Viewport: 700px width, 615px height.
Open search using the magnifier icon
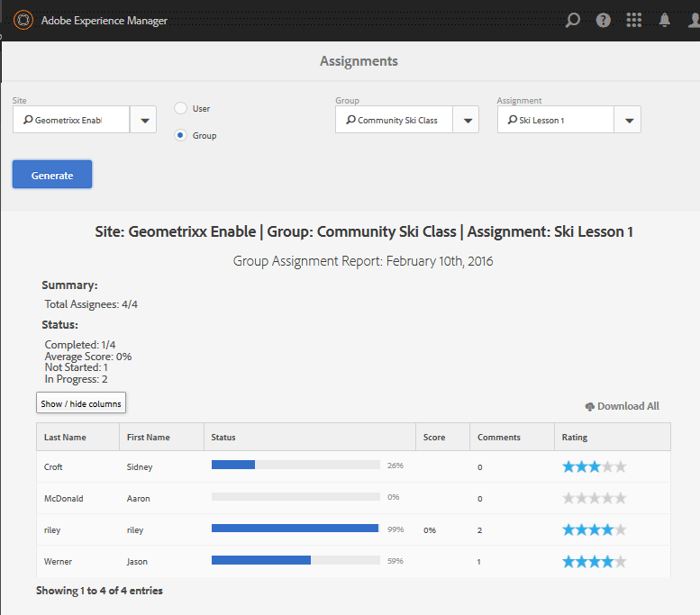572,20
